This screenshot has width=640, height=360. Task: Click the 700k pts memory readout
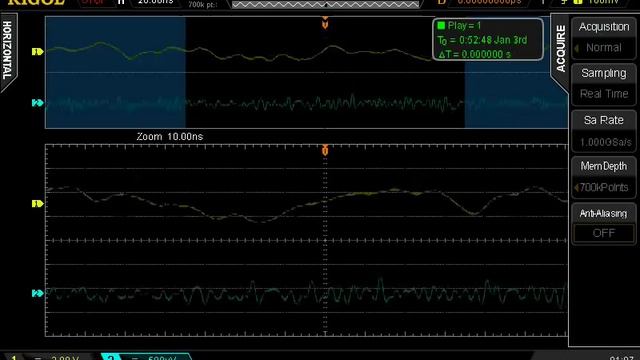pos(202,5)
